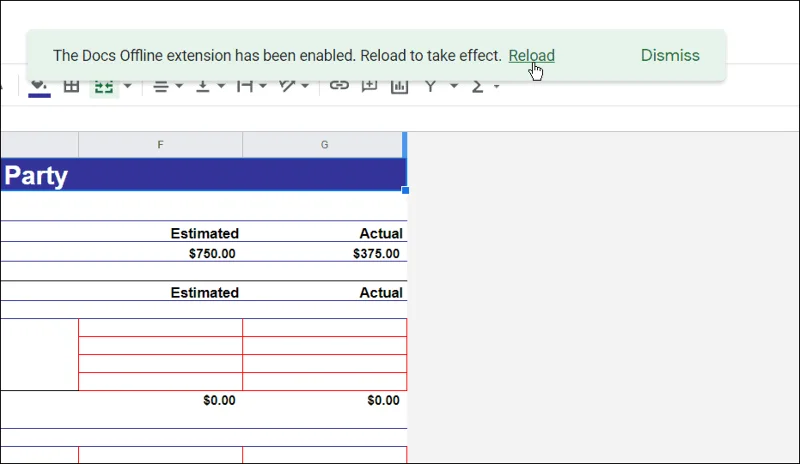The width and height of the screenshot is (800, 464).
Task: Expand the merge cells type dropdown arrow
Action: pyautogui.click(x=128, y=86)
